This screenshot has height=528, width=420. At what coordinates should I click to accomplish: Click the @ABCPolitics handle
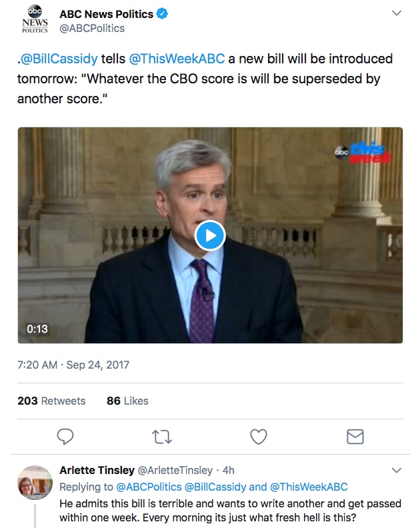92,29
